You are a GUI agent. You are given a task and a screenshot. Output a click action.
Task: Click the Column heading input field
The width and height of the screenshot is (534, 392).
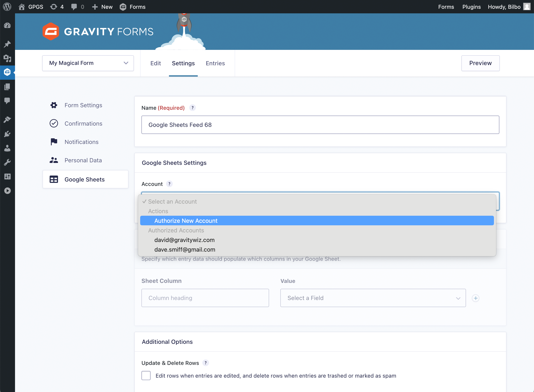[205, 298]
